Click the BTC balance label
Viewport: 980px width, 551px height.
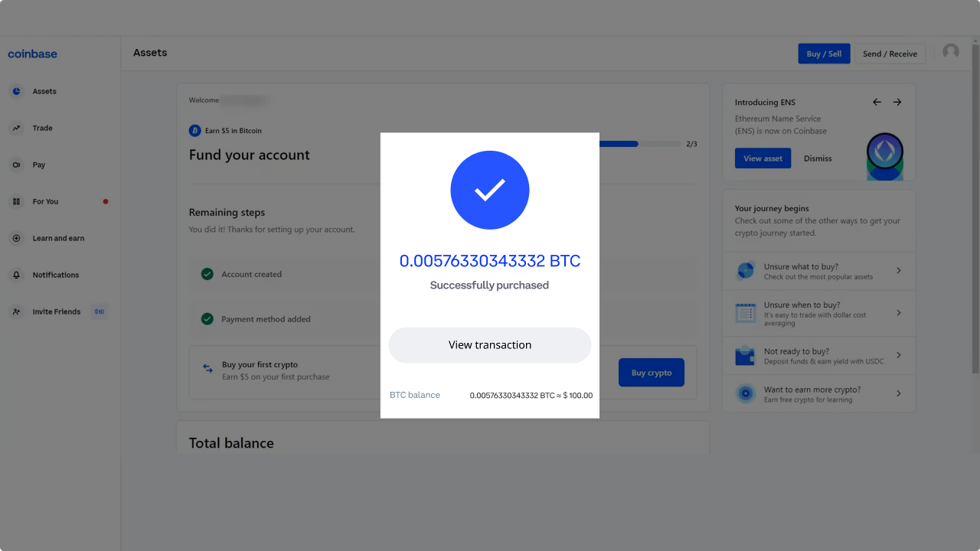click(415, 395)
